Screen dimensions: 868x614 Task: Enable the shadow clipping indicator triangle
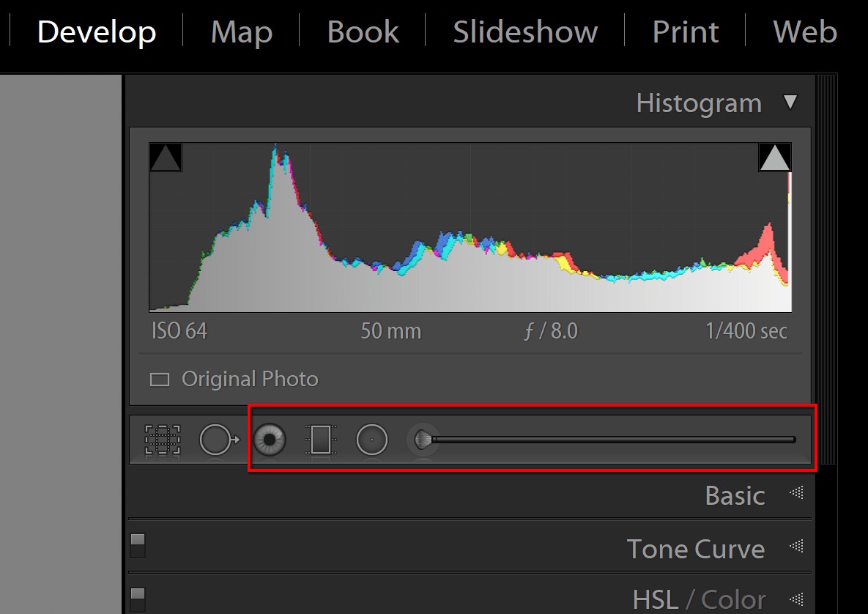tap(166, 156)
